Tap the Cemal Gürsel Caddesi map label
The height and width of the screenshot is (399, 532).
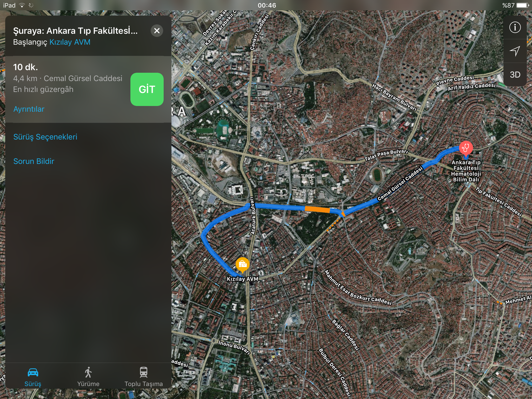(x=400, y=184)
